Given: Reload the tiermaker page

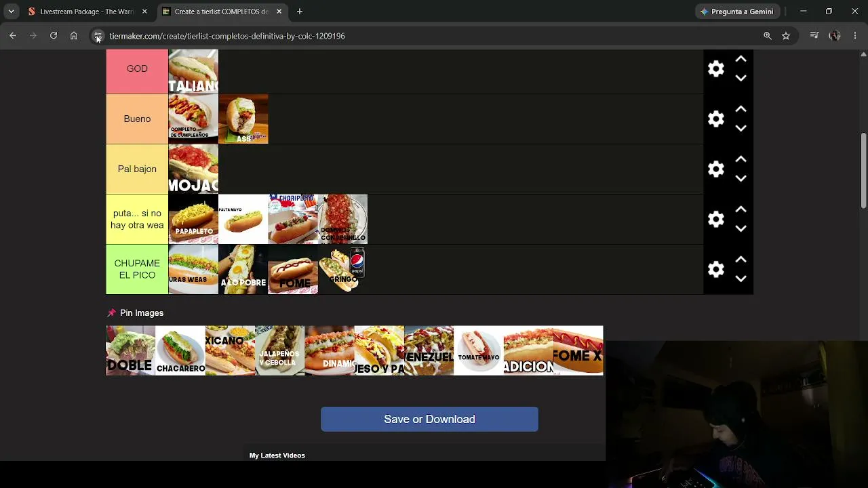Looking at the screenshot, I should [x=54, y=36].
